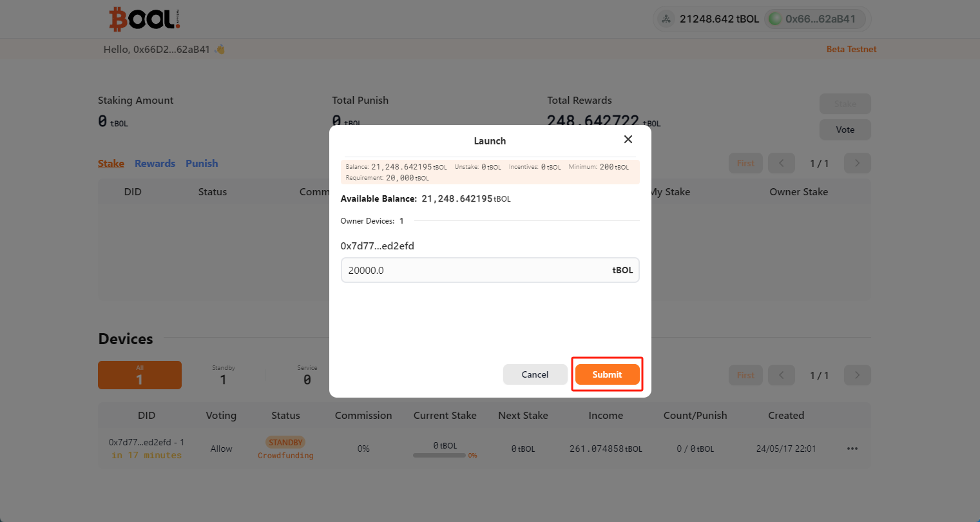Switch to the Punish tab
Viewport: 980px width, 522px height.
tap(202, 163)
